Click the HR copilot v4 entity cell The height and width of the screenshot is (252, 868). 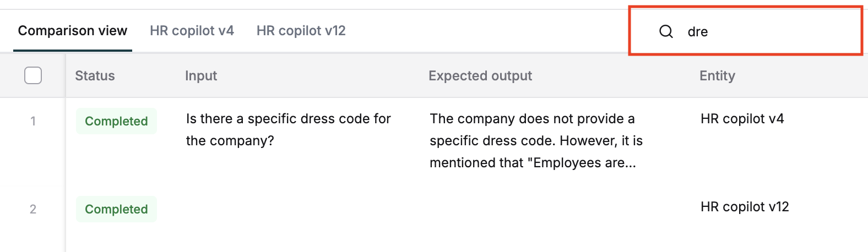point(742,119)
